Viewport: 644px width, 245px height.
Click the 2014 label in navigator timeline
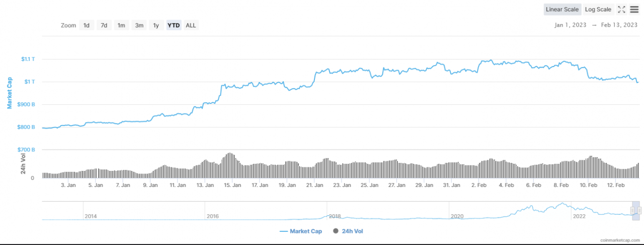[91, 216]
